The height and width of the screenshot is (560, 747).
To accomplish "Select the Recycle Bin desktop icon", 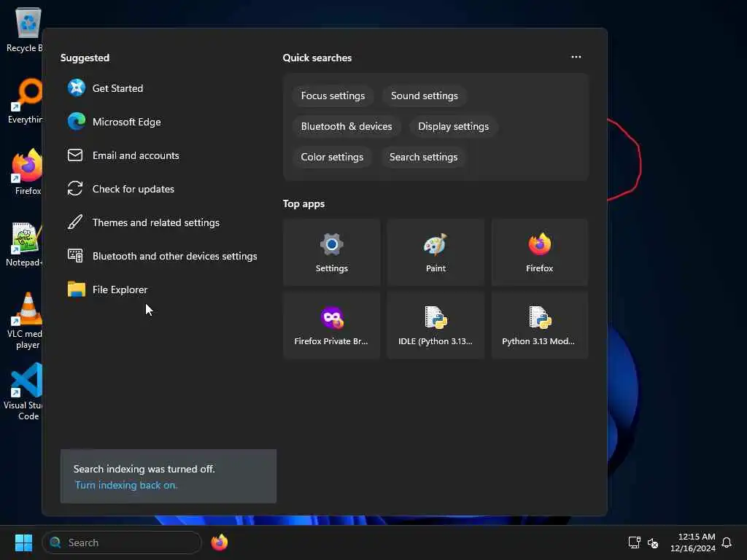I will pos(24,30).
